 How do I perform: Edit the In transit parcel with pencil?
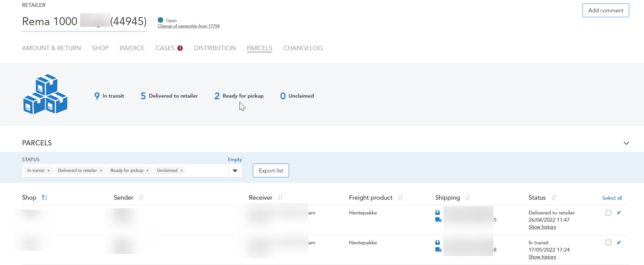point(619,243)
